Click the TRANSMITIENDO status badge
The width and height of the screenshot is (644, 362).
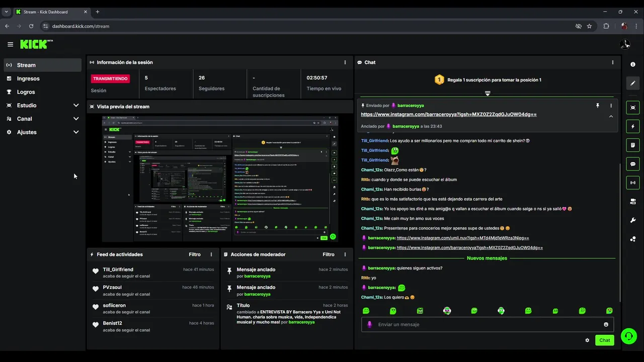110,78
